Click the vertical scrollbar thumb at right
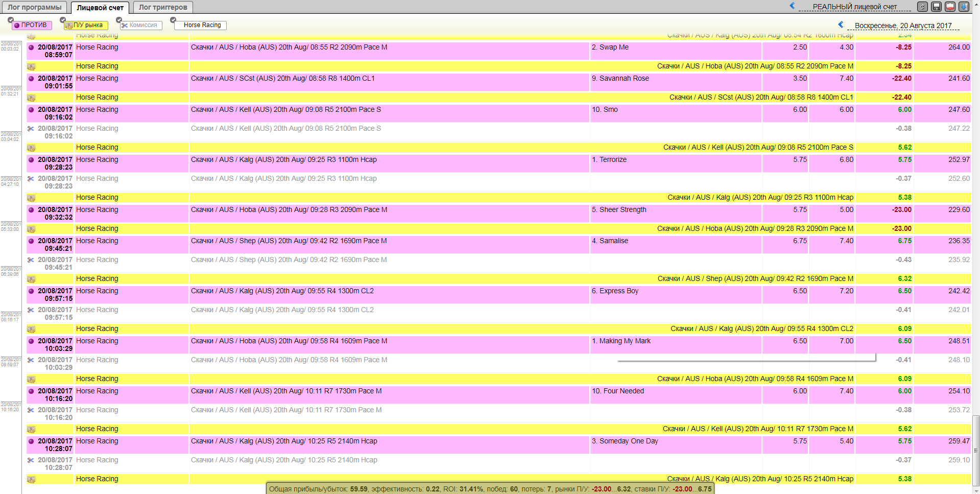 [976, 450]
